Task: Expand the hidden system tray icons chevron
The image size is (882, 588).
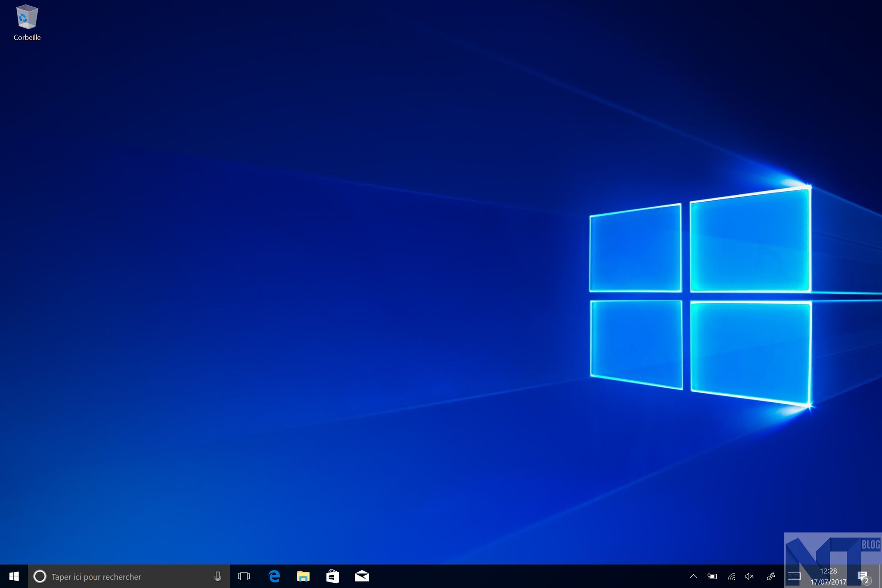Action: pos(693,576)
